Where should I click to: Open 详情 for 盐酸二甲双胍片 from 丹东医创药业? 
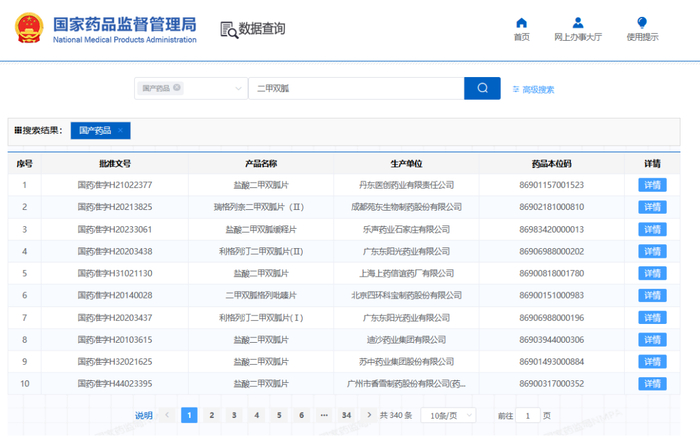[x=652, y=185]
